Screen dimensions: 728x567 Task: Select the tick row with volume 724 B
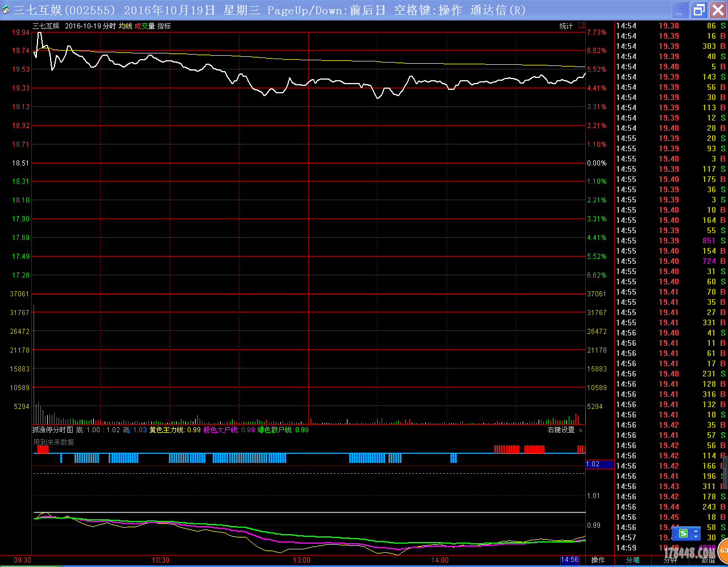click(x=671, y=261)
